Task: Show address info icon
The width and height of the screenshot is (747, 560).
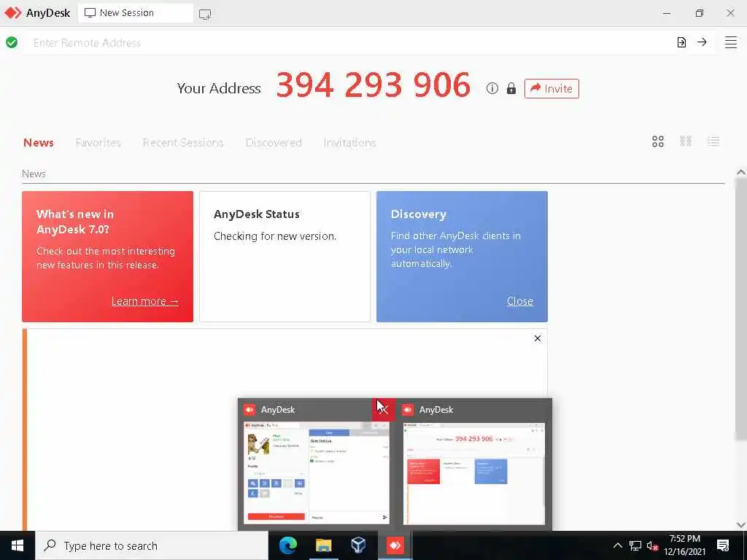Action: (x=492, y=88)
